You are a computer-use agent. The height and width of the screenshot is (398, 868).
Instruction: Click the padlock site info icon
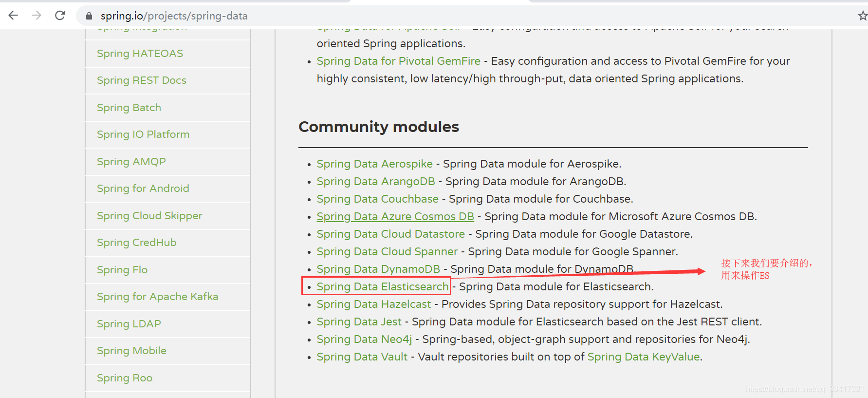89,16
